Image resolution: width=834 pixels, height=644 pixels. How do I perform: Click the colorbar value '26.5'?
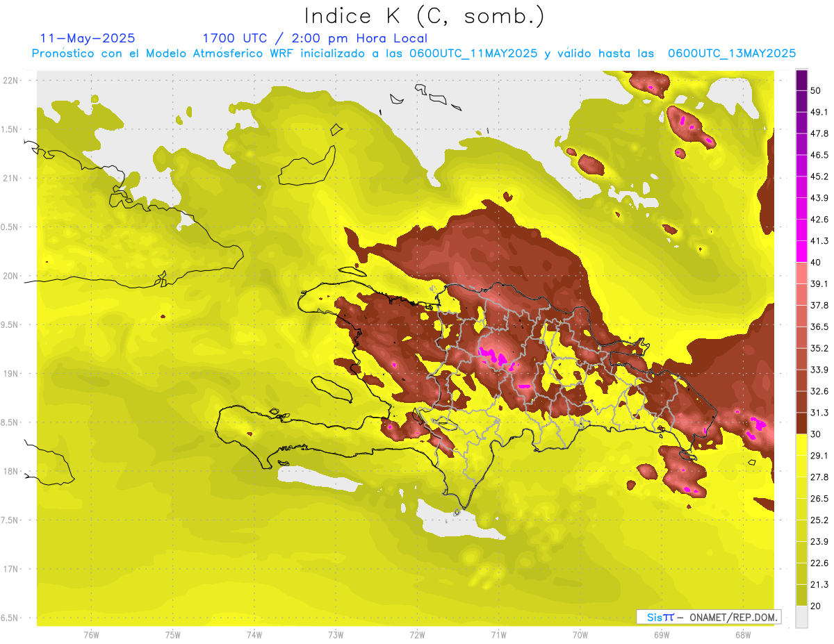[819, 499]
